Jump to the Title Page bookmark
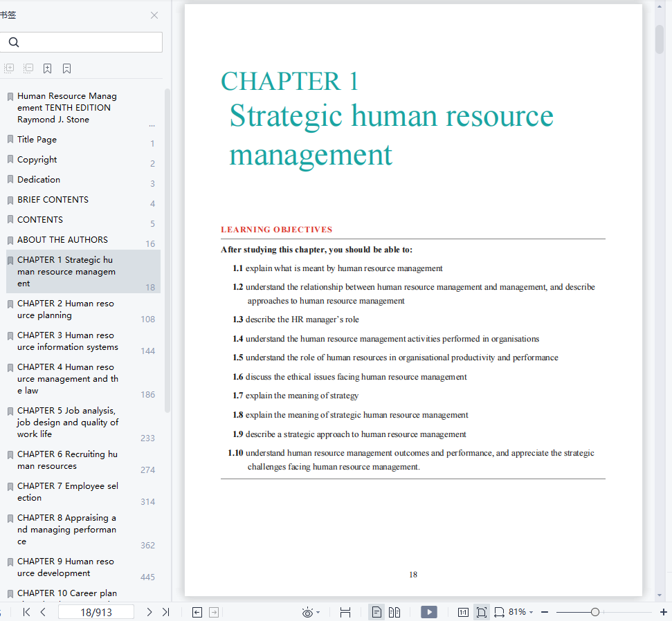The image size is (672, 621). point(37,139)
